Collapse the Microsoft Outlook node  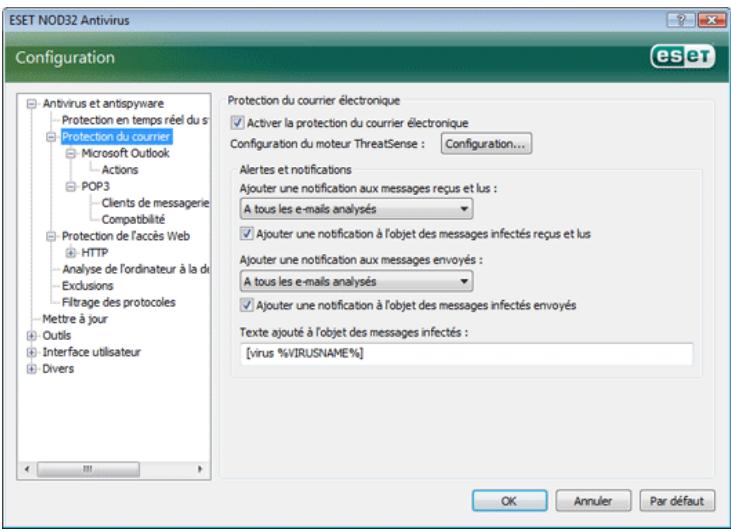tap(70, 153)
